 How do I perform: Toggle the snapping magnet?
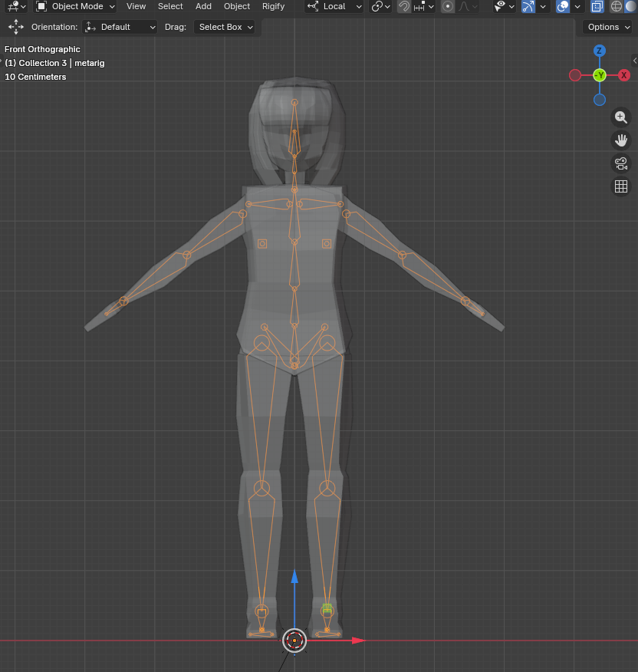coord(403,6)
